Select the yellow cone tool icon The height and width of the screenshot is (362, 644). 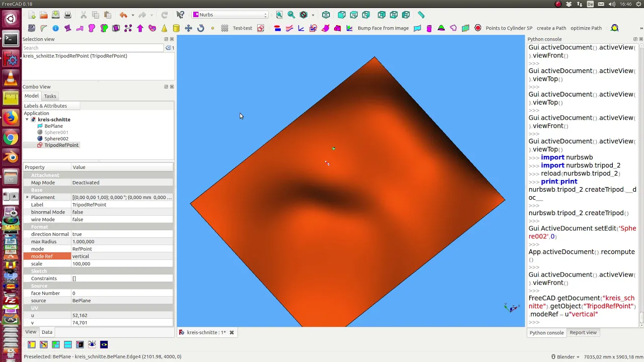pyautogui.click(x=165, y=28)
